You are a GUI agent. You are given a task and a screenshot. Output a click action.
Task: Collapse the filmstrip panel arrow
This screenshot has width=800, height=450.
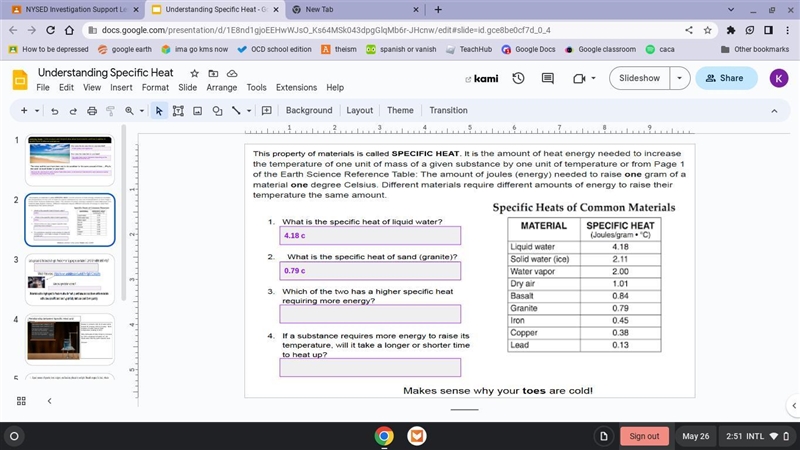pos(49,401)
